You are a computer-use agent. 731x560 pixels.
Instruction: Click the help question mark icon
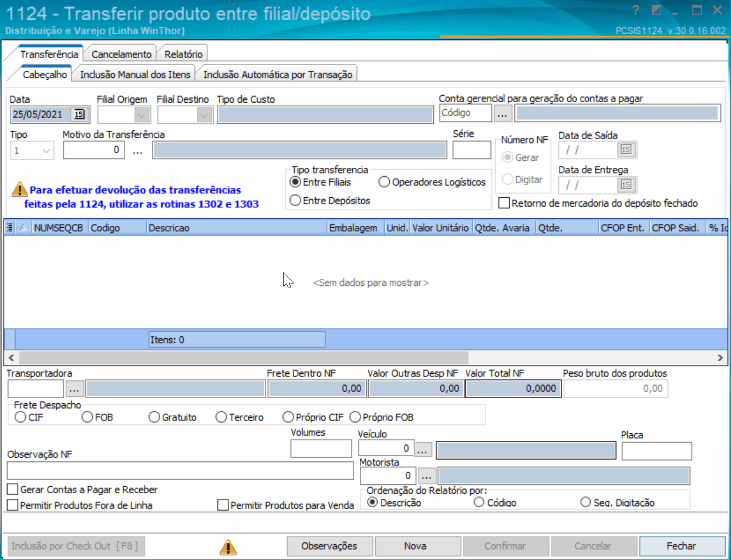coord(636,10)
